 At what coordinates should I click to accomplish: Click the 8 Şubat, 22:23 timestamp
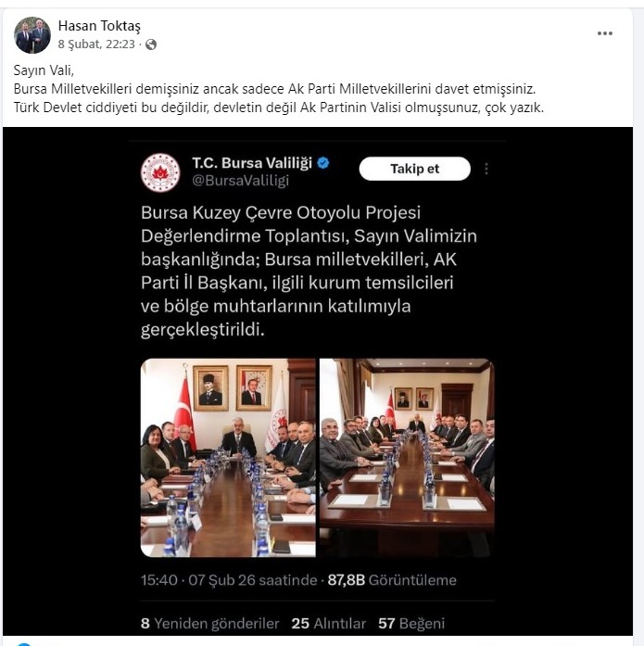(96, 44)
